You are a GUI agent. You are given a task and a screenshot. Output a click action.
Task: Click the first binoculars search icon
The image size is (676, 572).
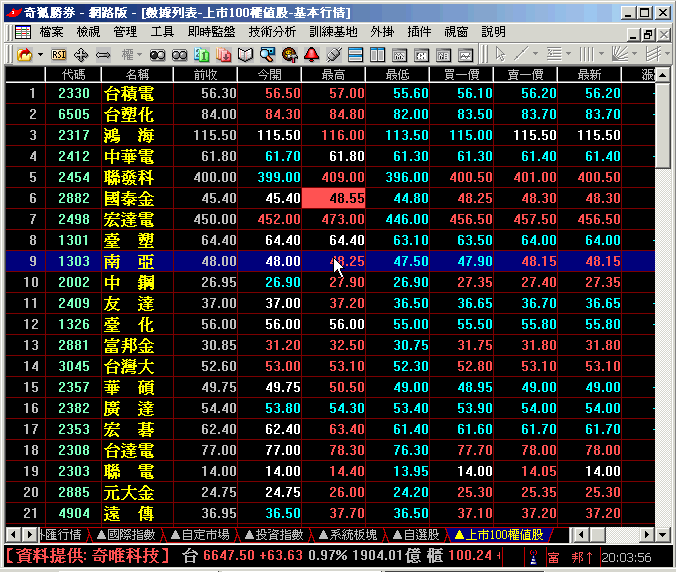157,55
